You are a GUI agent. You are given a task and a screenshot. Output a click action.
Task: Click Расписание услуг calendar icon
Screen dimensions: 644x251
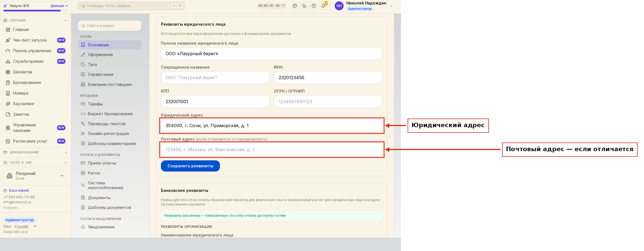8,141
